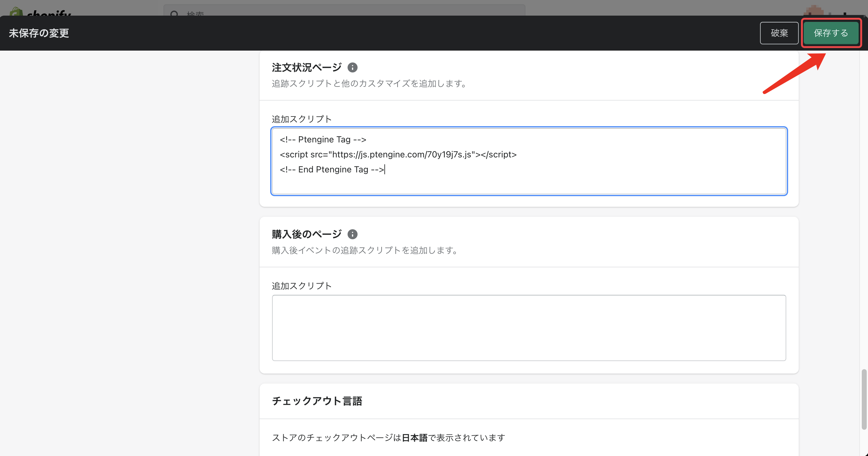Focus the 注文状況ページ additional scripts textarea
Viewport: 868px width, 456px height.
point(529,161)
